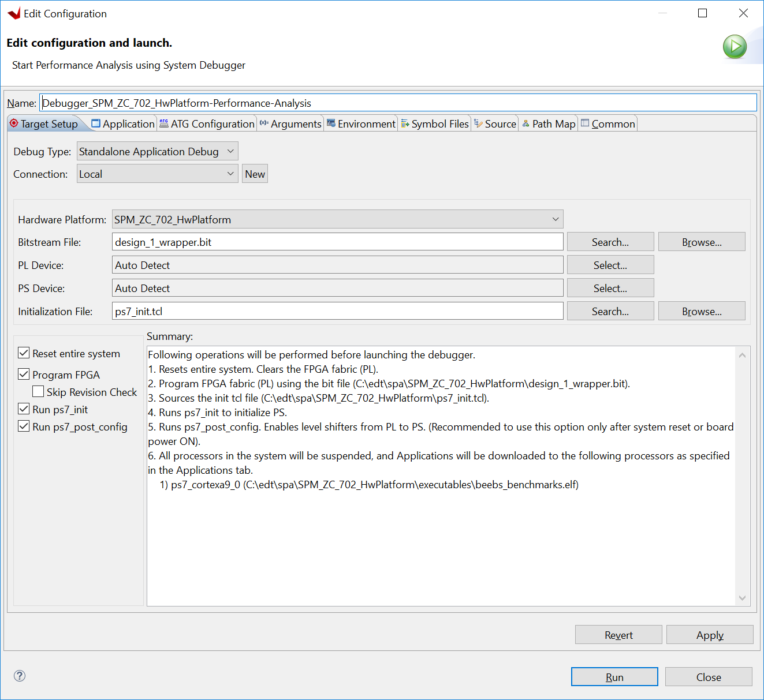Enable Skip Revision Check
The height and width of the screenshot is (700, 764).
[38, 391]
